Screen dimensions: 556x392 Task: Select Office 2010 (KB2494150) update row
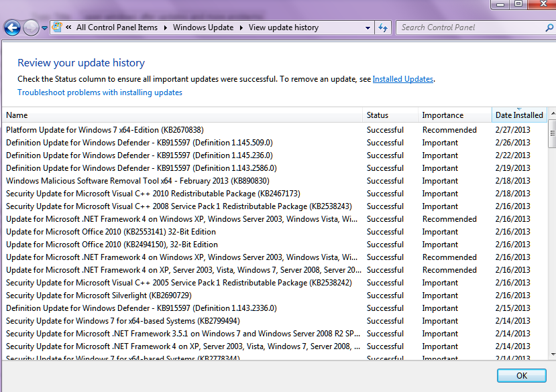click(274, 245)
